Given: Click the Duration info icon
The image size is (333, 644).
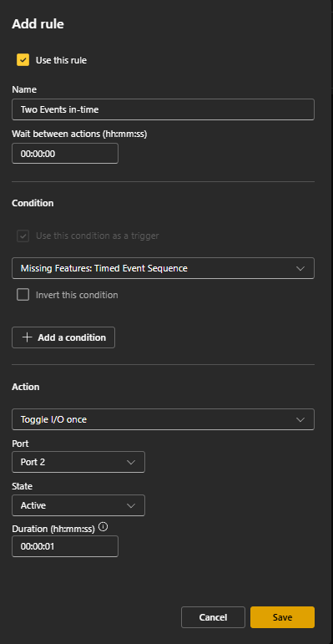Looking at the screenshot, I should click(103, 527).
